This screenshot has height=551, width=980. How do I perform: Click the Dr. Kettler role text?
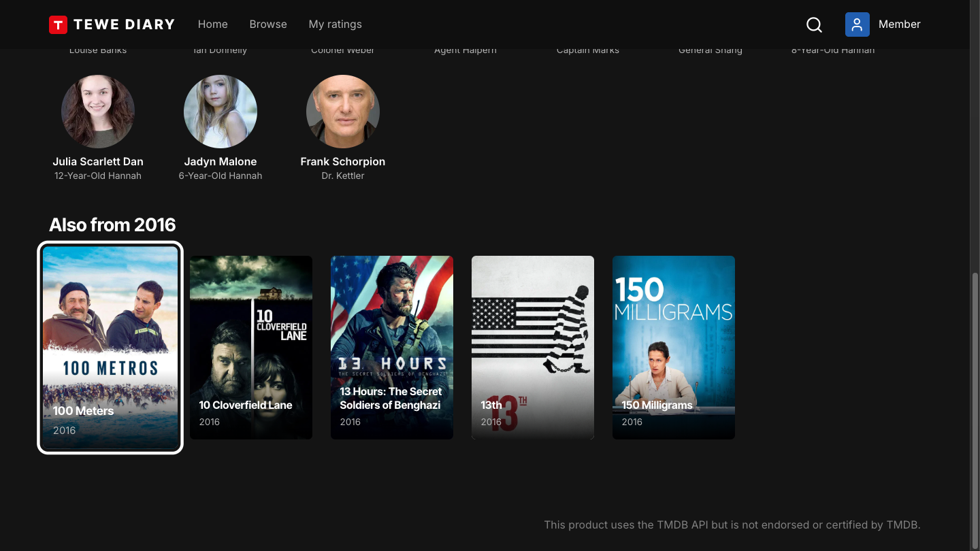tap(343, 176)
